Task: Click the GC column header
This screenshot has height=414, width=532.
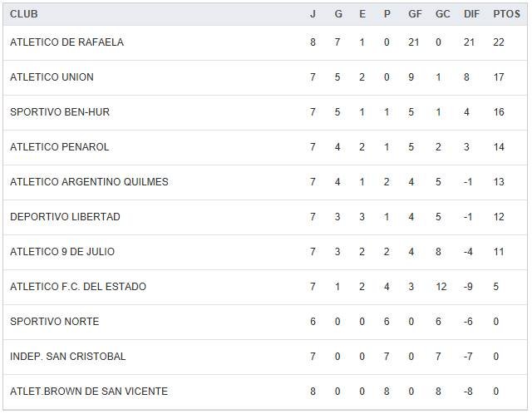Action: pyautogui.click(x=442, y=14)
